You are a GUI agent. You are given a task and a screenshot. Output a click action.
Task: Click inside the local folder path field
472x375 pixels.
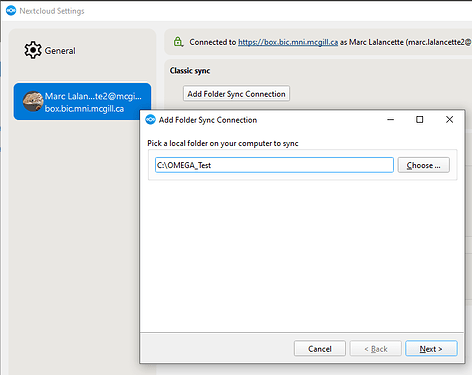(x=274, y=165)
